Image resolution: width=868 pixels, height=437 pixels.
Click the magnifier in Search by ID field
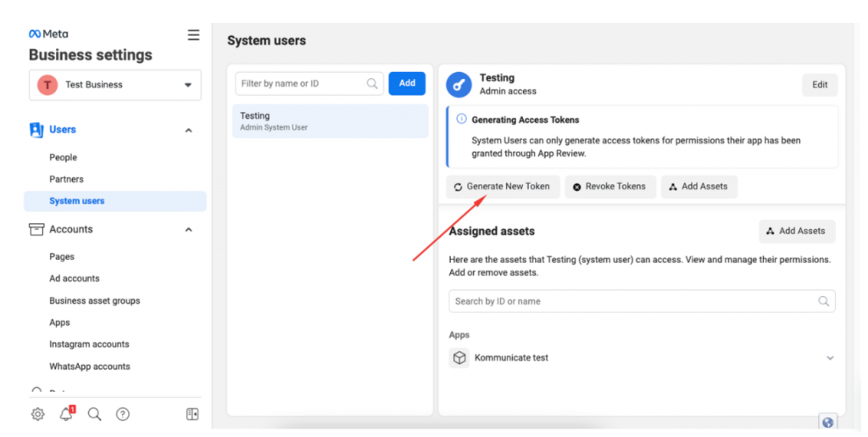pos(824,301)
